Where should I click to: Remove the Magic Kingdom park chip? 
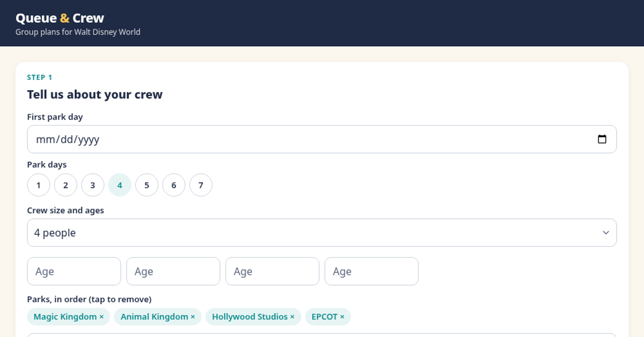(x=69, y=317)
